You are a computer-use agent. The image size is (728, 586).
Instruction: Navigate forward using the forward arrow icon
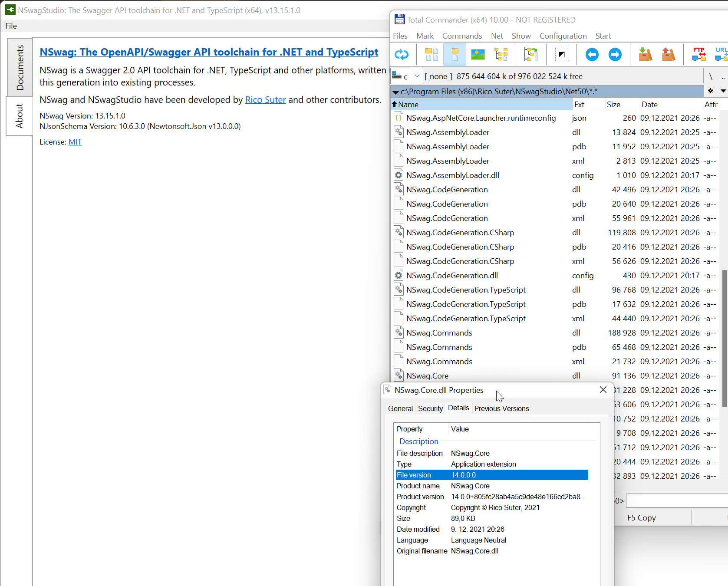click(615, 54)
